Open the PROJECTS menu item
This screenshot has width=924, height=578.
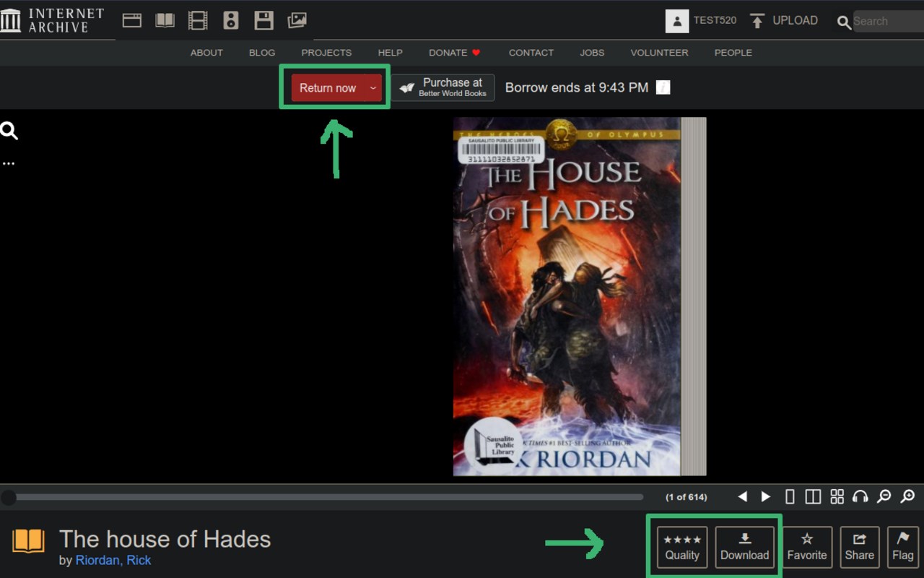(326, 53)
